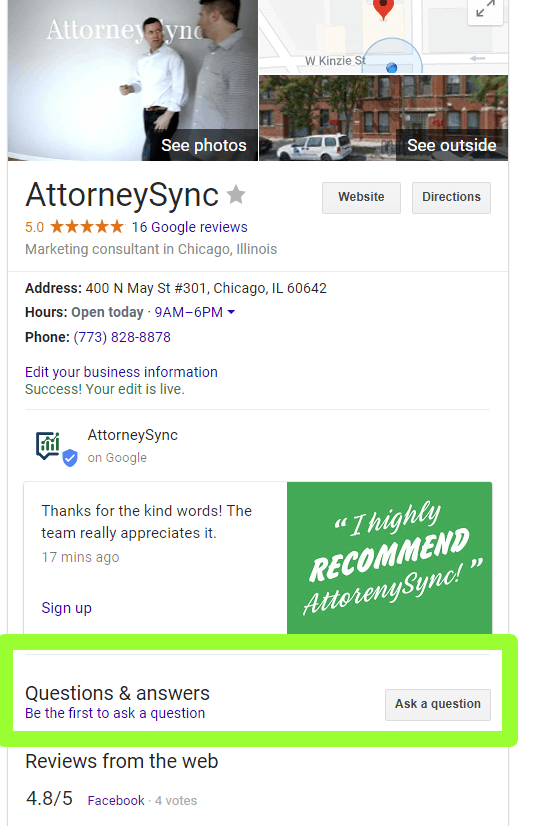Click the blue verified shield badge
The image size is (545, 826).
pos(70,458)
